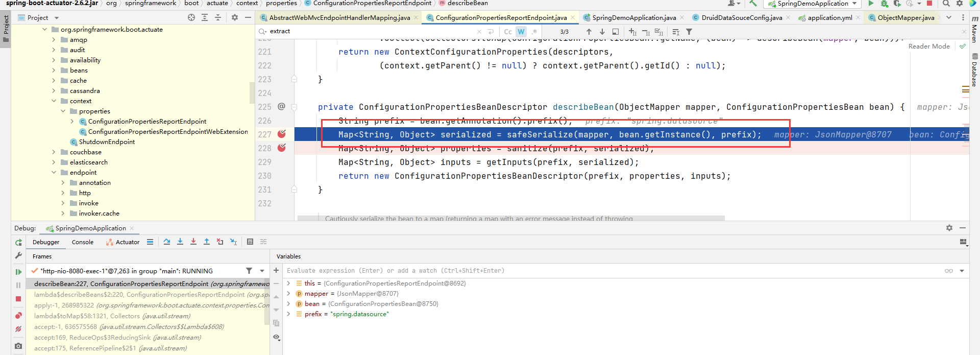Image resolution: width=980 pixels, height=355 pixels.
Task: Click Step Out arrow icon
Action: (x=207, y=242)
